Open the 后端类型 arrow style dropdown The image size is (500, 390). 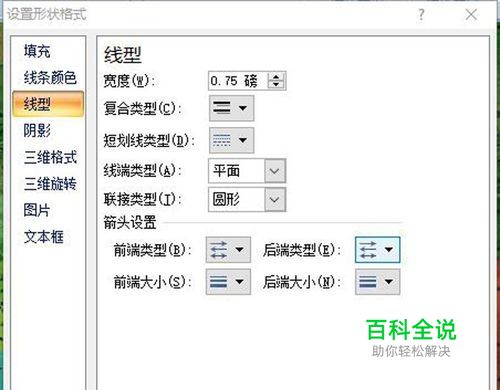(377, 250)
